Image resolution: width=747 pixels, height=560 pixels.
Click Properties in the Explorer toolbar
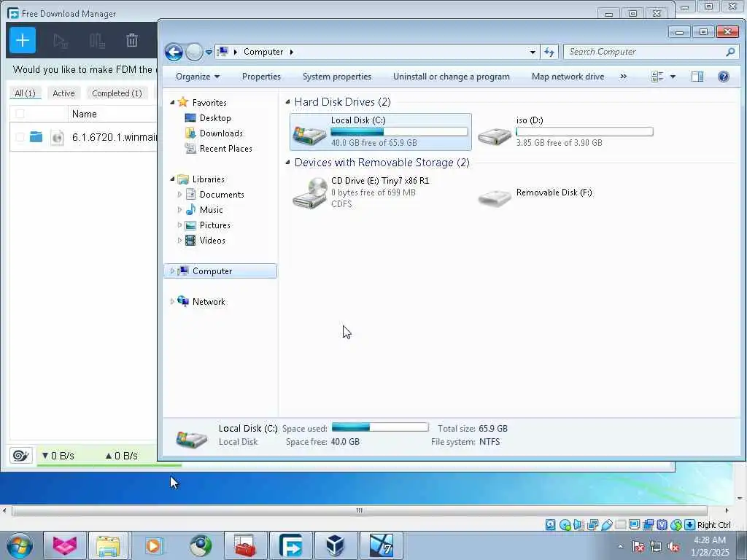[261, 77]
